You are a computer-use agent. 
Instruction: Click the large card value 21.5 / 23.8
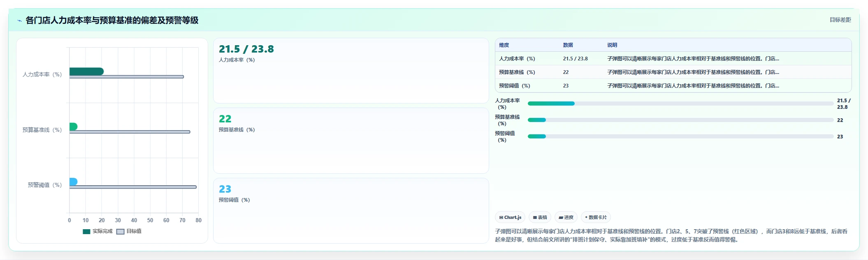coord(246,49)
